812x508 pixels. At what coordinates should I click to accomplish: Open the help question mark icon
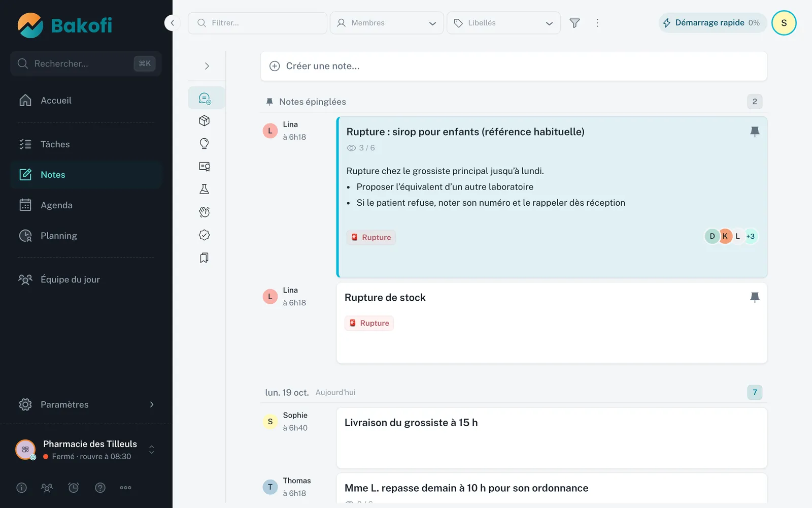(x=100, y=488)
